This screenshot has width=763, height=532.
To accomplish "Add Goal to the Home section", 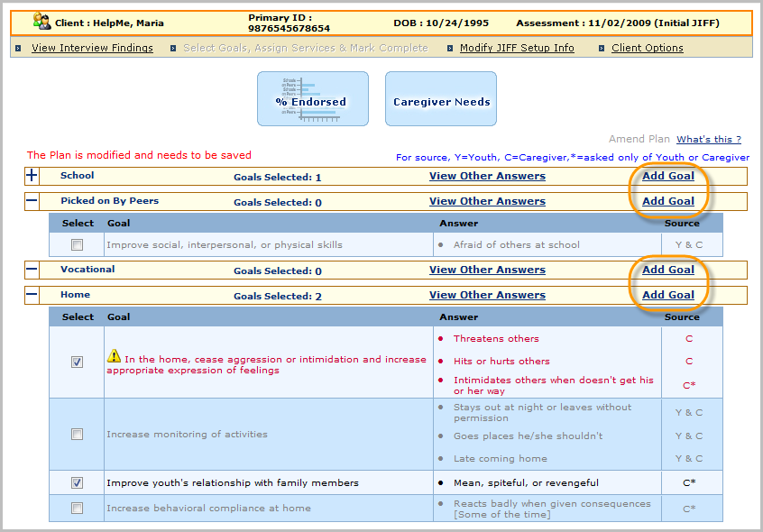I will (668, 295).
